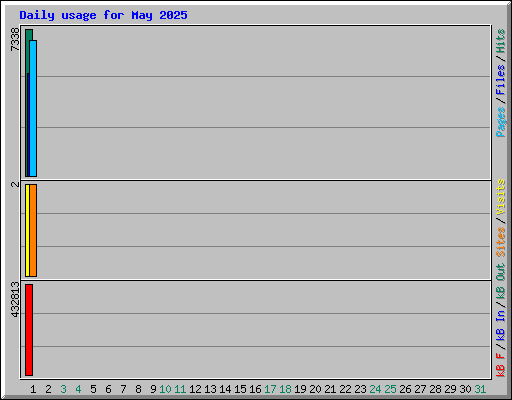Click the 'Visits' legend label
Screen dimensions: 512x400
501,197
